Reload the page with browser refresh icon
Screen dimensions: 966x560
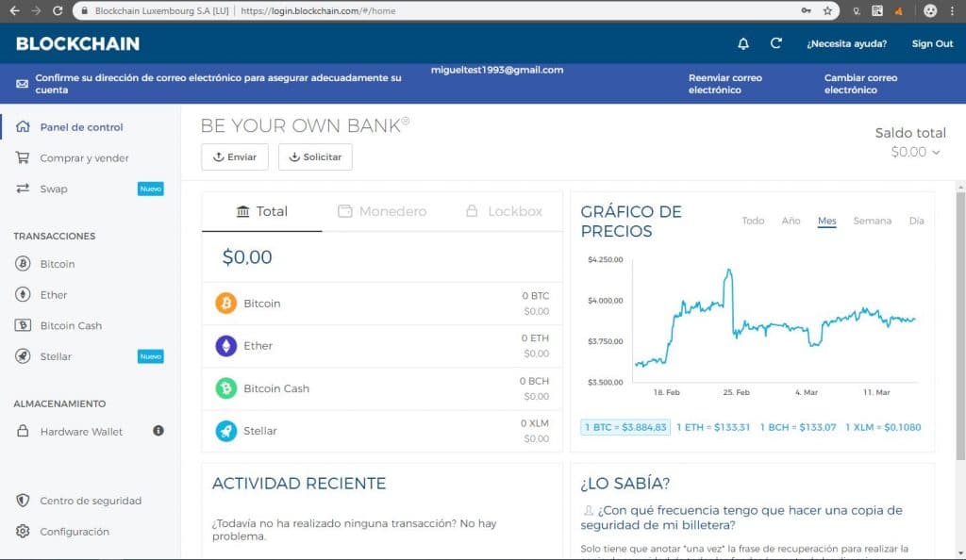pos(58,10)
